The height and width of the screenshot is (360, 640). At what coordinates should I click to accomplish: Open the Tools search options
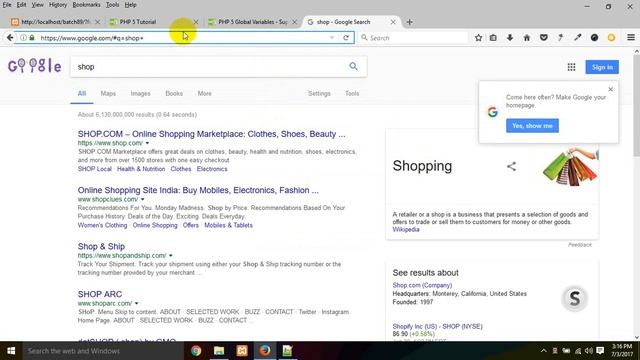pyautogui.click(x=352, y=93)
